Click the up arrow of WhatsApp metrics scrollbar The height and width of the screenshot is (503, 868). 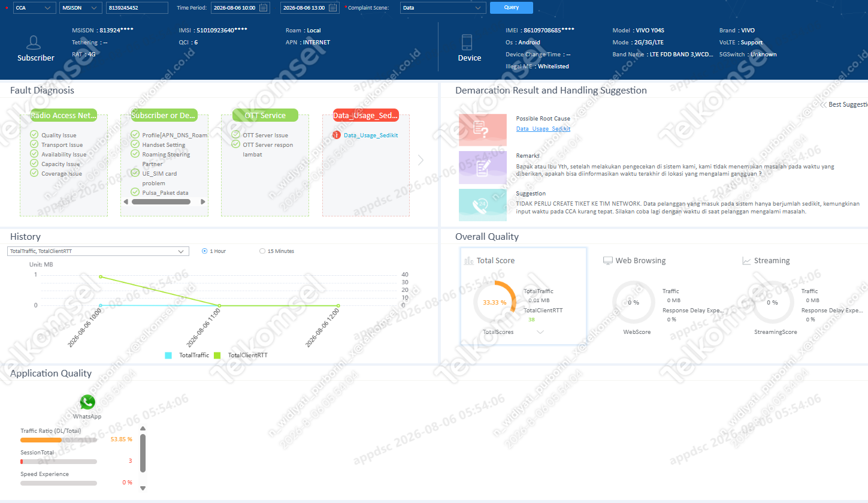[x=143, y=429]
